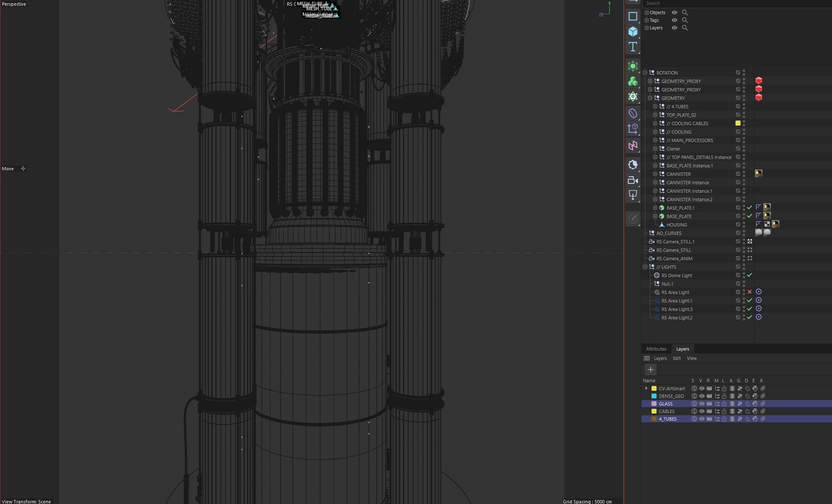Screen dimensions: 832x504
Task: Switch to the Attributes tab
Action: (x=656, y=349)
